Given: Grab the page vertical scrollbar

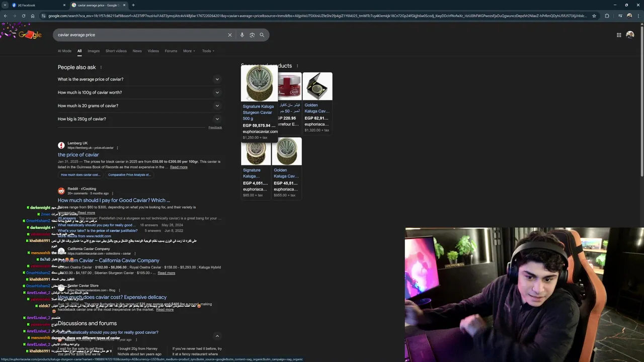Looking at the screenshot, I should point(641,101).
